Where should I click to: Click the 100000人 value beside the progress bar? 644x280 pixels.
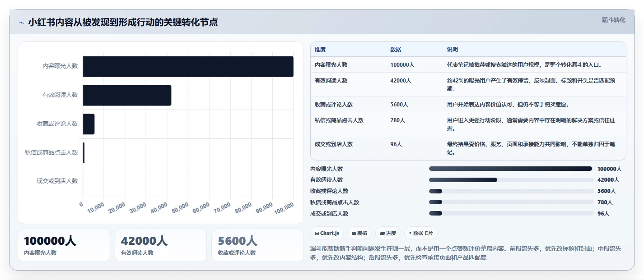coord(609,169)
